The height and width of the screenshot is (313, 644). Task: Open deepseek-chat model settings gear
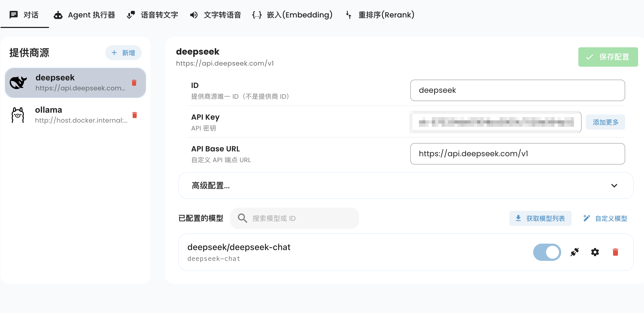[595, 252]
